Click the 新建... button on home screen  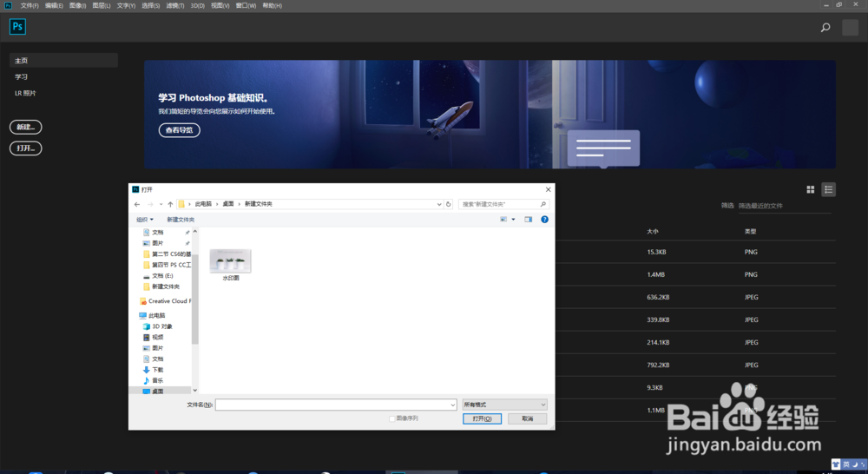25,127
